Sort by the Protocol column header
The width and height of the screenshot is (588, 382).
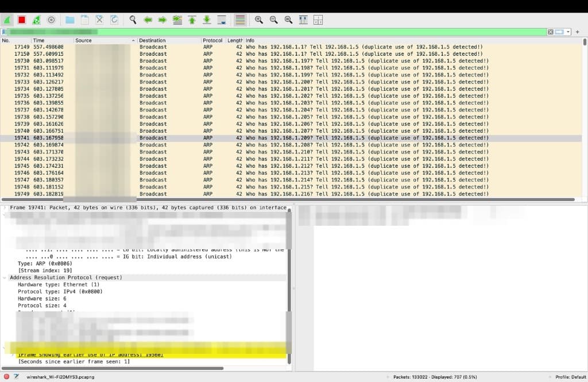pos(212,41)
